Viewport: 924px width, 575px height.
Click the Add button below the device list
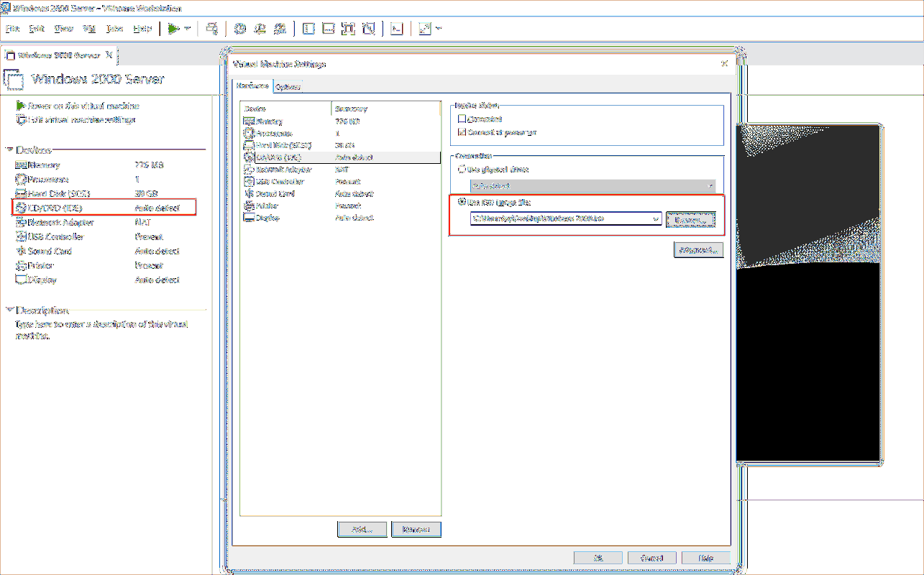point(362,530)
